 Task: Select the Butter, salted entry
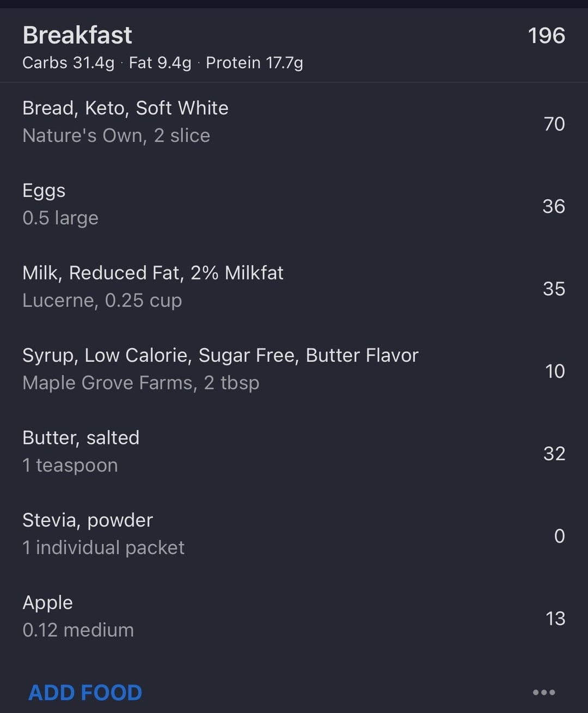[x=294, y=452]
